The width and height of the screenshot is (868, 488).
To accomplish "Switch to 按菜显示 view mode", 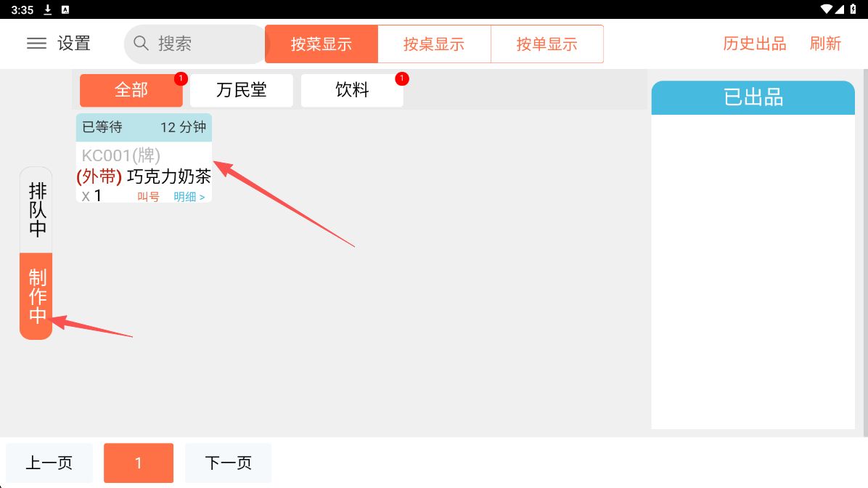I will (x=322, y=44).
